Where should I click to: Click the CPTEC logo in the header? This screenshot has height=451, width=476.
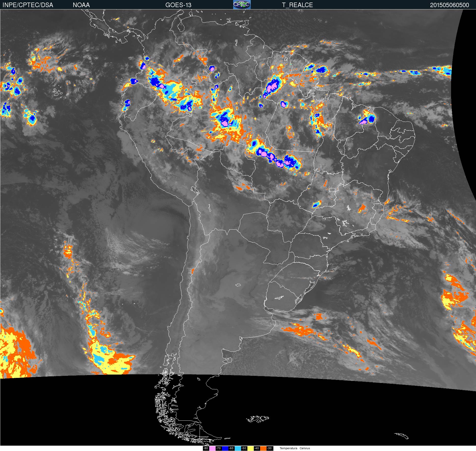[x=242, y=5]
